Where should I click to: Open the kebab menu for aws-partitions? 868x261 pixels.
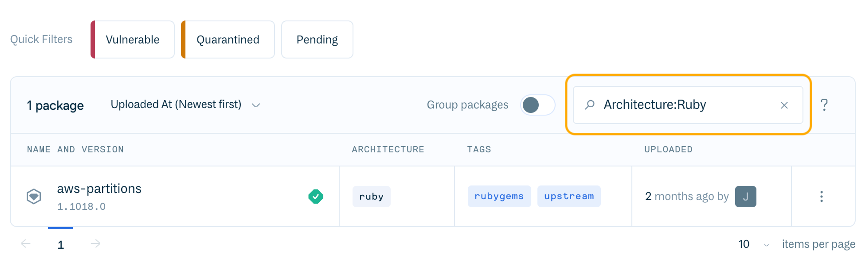click(x=821, y=196)
